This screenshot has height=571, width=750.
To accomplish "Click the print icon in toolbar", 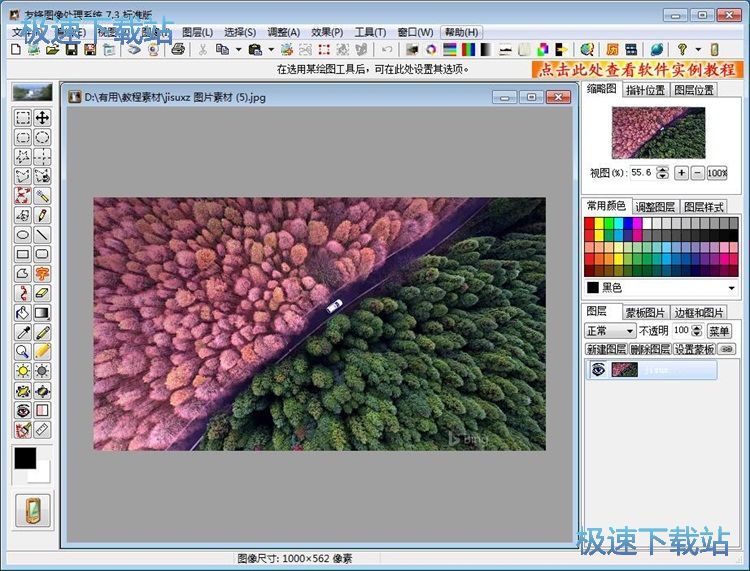I will point(178,49).
